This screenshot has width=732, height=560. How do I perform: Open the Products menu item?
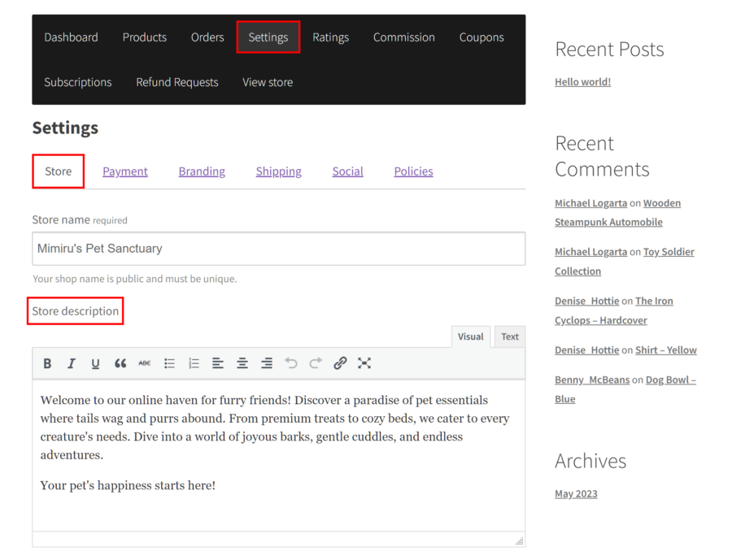point(144,37)
